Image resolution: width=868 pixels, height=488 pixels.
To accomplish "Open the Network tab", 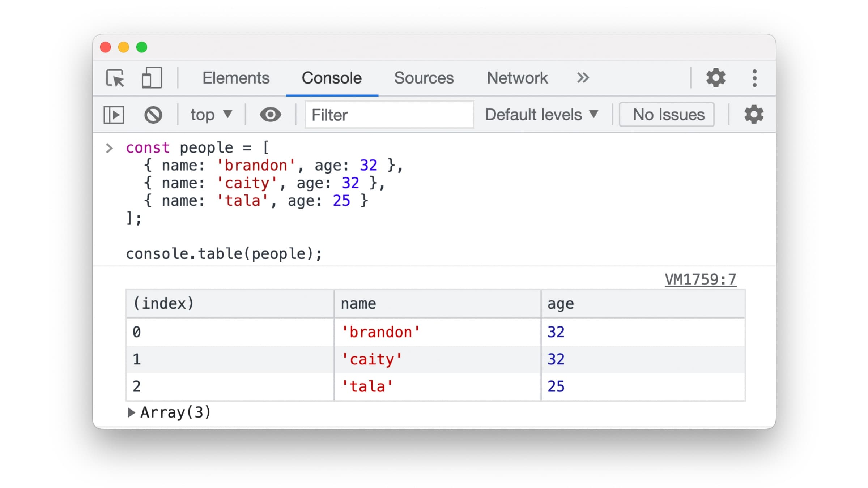I will click(517, 78).
